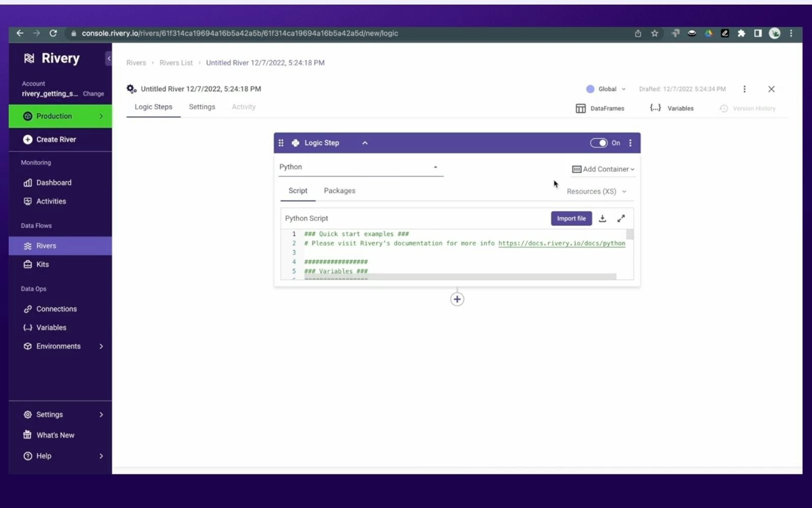Open the river Settings tab
Image resolution: width=812 pixels, height=508 pixels.
(x=202, y=107)
